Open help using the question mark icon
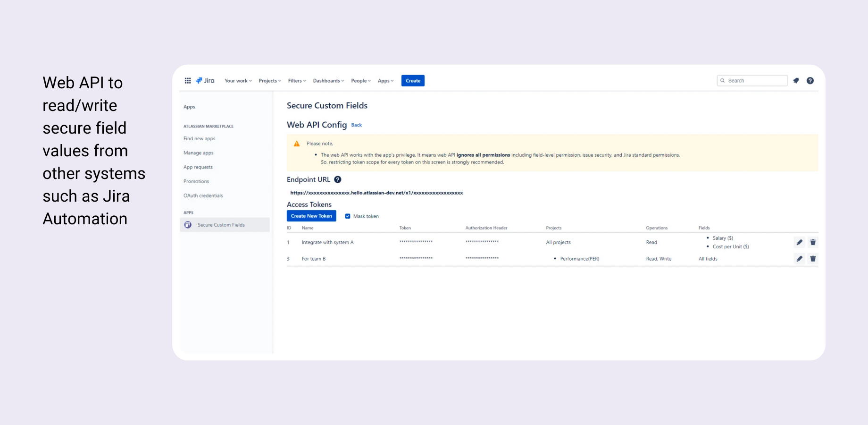The width and height of the screenshot is (868, 425). point(810,80)
